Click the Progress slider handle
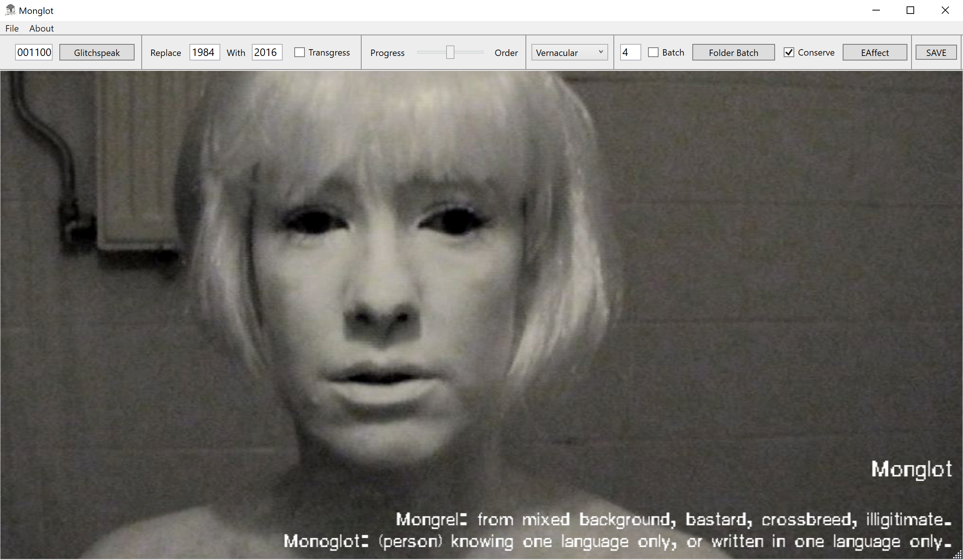 pyautogui.click(x=450, y=52)
